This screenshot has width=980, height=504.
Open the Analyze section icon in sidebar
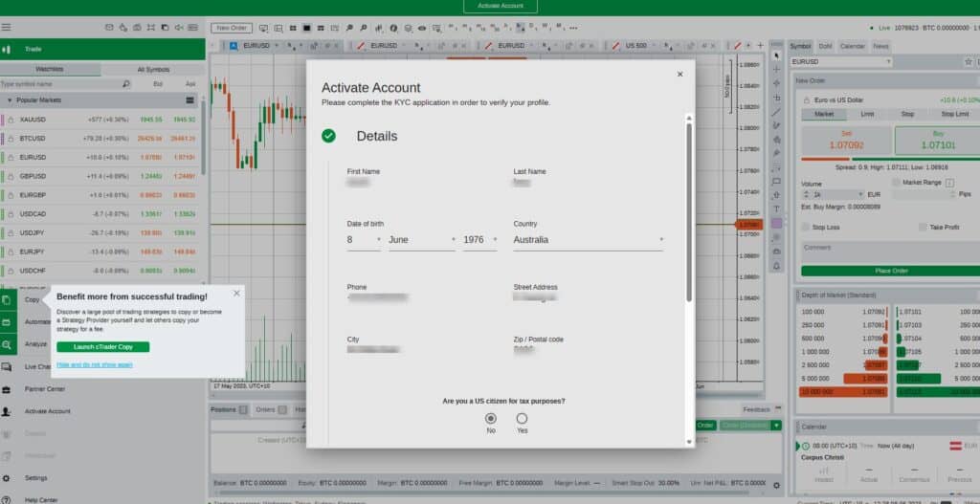click(7, 344)
